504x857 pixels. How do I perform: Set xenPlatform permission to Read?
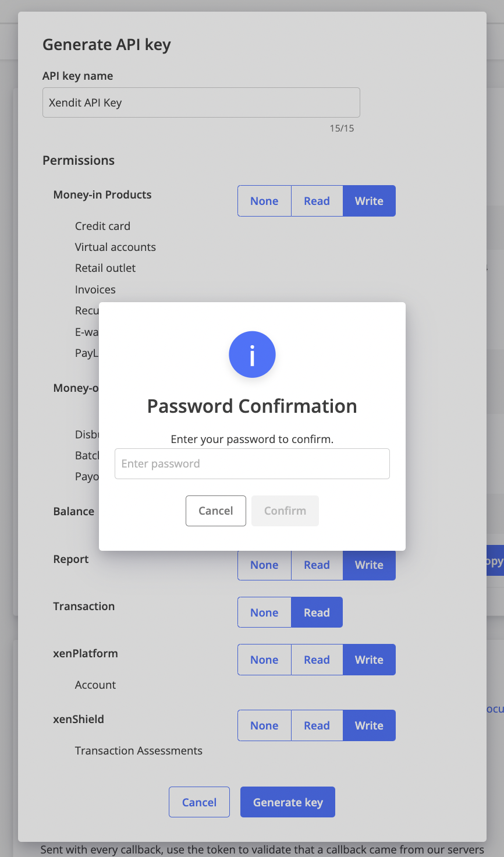tap(317, 660)
